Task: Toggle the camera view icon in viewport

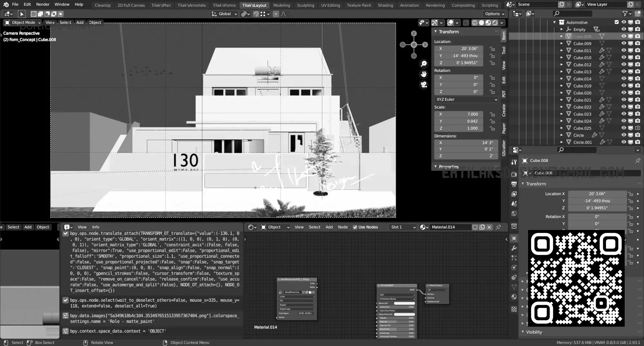Action: (x=424, y=85)
